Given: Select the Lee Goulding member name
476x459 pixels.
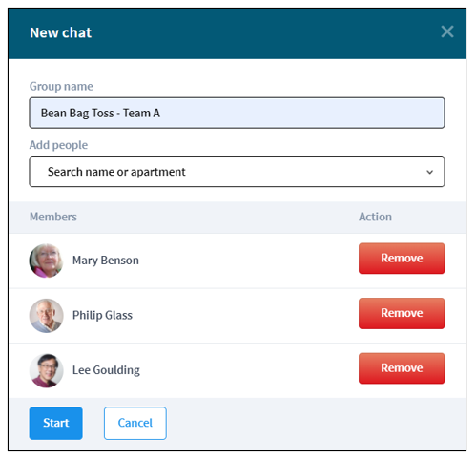Looking at the screenshot, I should [x=106, y=370].
